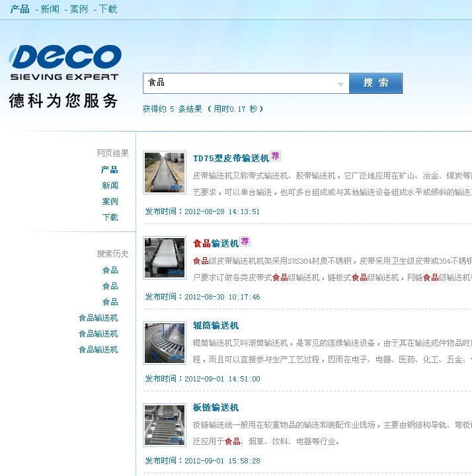Filter results by 产品 in sidebar
472x476 pixels.
110,170
